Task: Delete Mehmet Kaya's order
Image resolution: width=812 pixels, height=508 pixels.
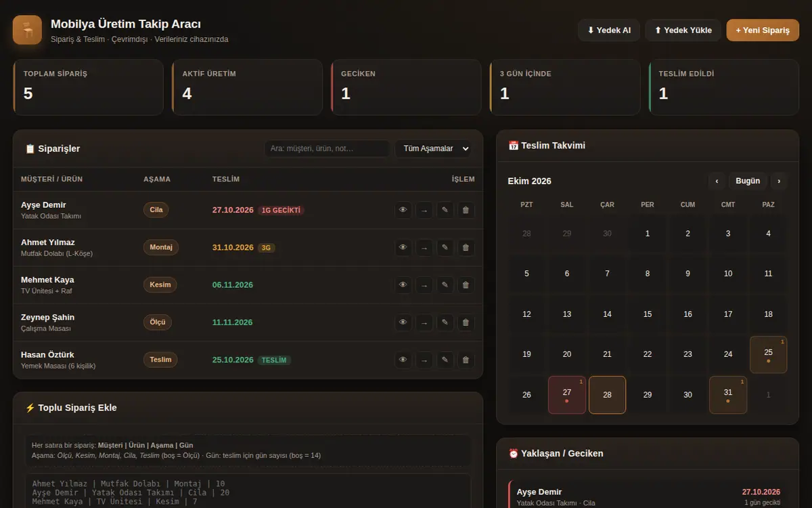Action: tap(466, 285)
